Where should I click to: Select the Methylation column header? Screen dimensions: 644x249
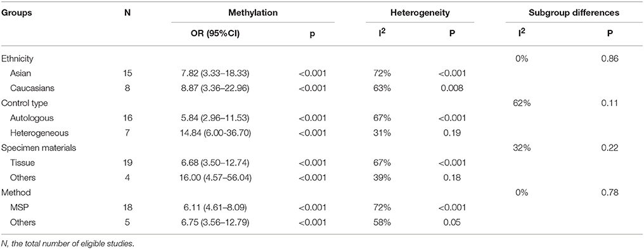pyautogui.click(x=252, y=13)
